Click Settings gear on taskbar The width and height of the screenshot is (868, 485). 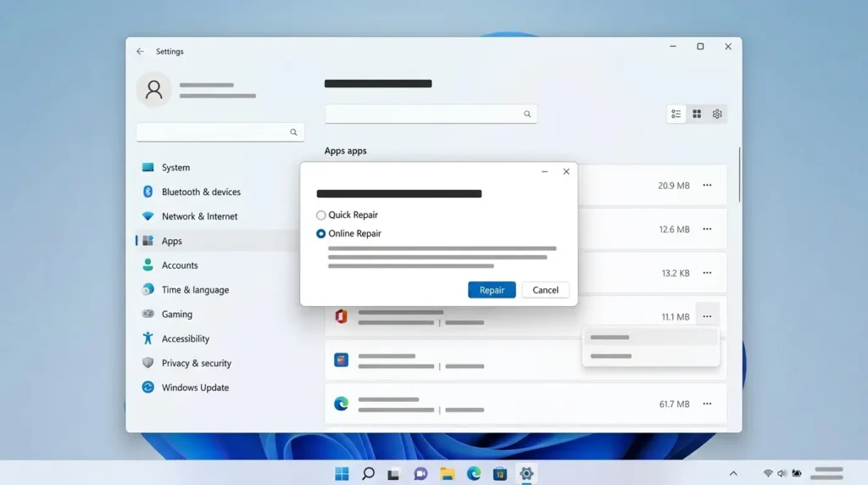(x=526, y=474)
